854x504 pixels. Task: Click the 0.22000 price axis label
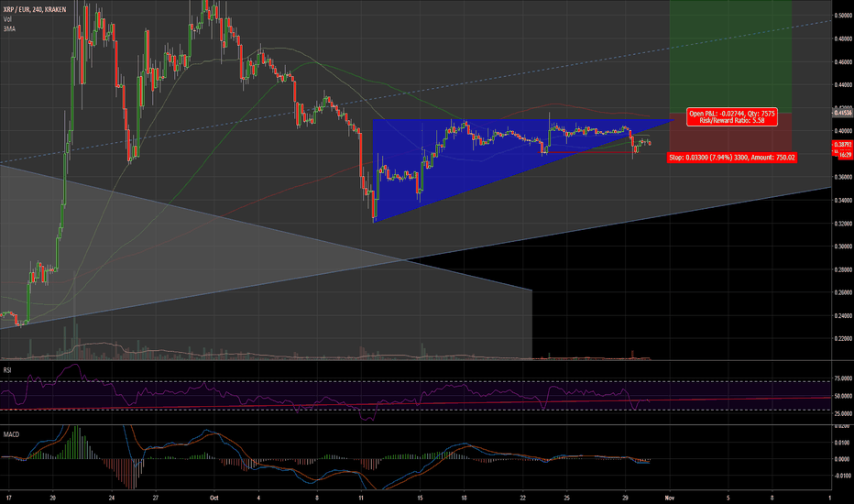843,338
